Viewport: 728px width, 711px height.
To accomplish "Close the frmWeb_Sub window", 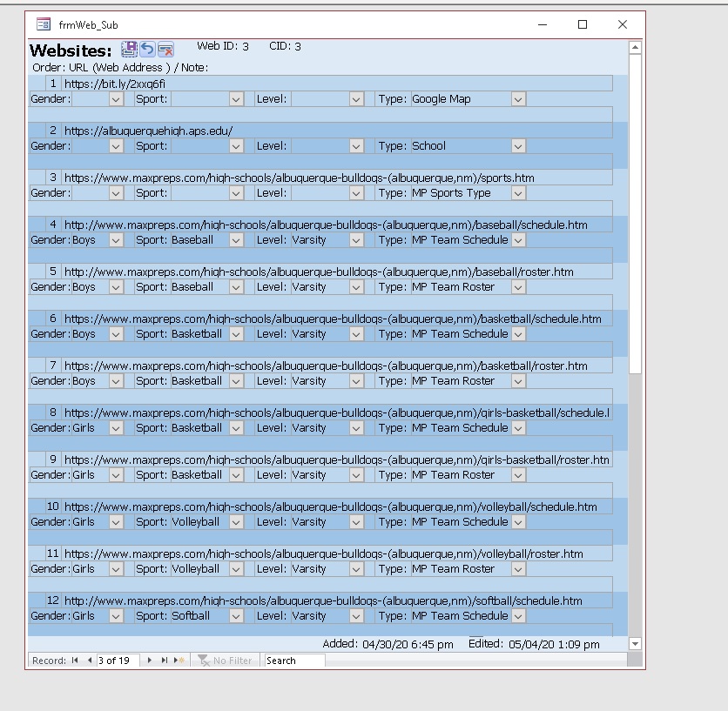I will point(623,24).
